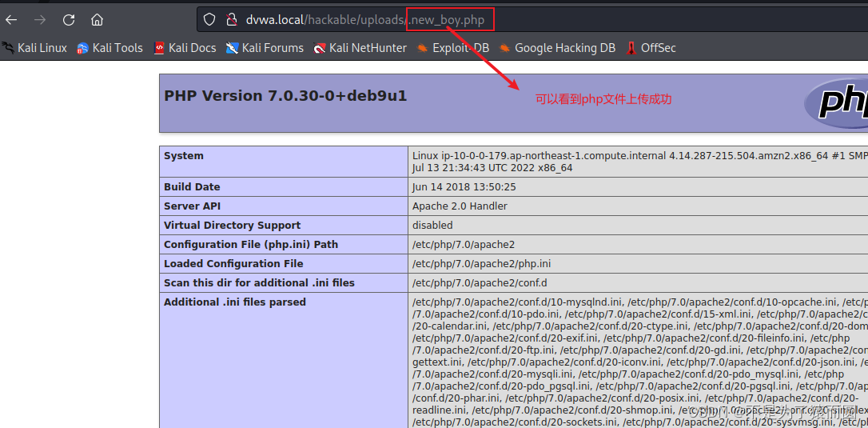Open the Exploit-DB bookmark
Screen dimensions: 868x428
pos(453,48)
